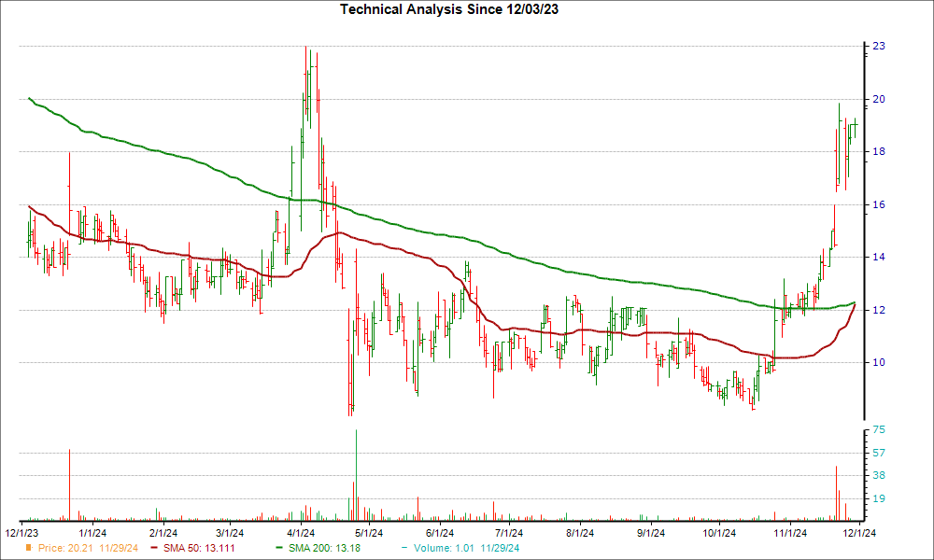The width and height of the screenshot is (934, 560).
Task: Click the price axis value 10
Action: (879, 362)
